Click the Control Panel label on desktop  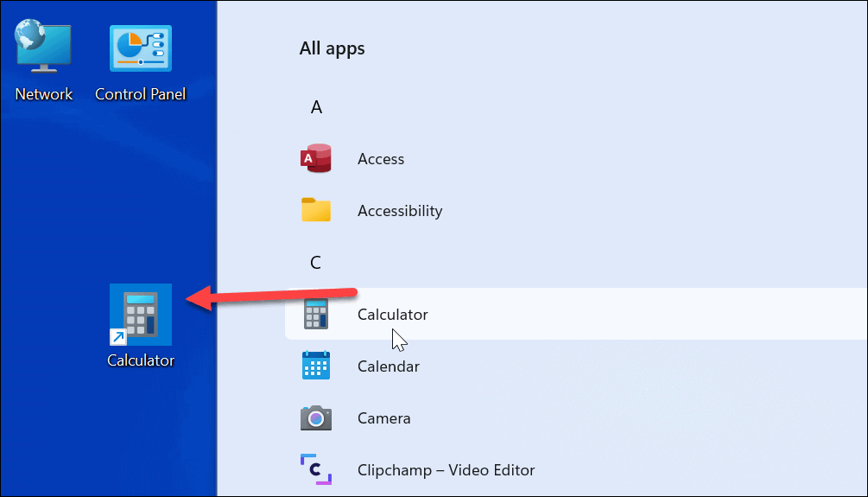click(x=140, y=94)
